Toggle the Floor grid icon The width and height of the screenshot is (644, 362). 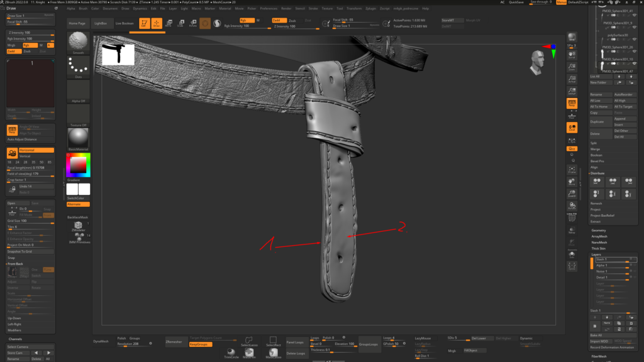[x=572, y=116]
